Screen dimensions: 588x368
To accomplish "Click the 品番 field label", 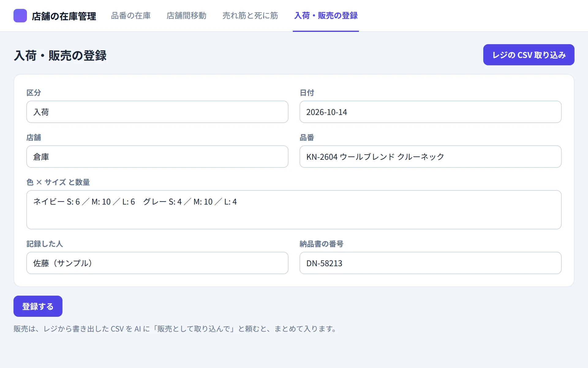I will click(307, 137).
